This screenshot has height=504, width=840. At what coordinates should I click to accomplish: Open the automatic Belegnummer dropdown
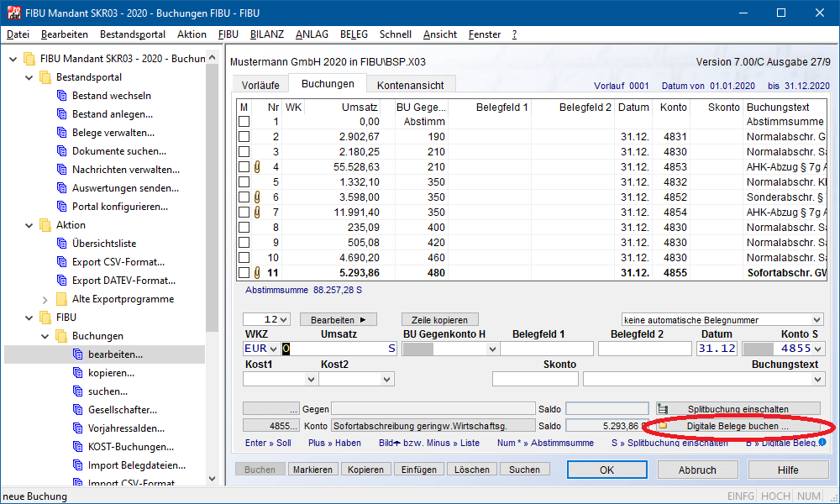[817, 320]
